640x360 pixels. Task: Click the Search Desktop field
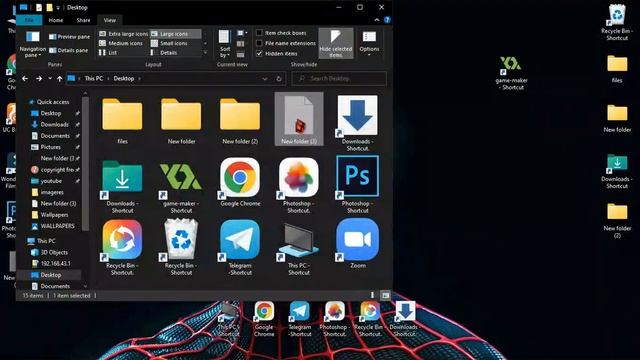pyautogui.click(x=339, y=78)
